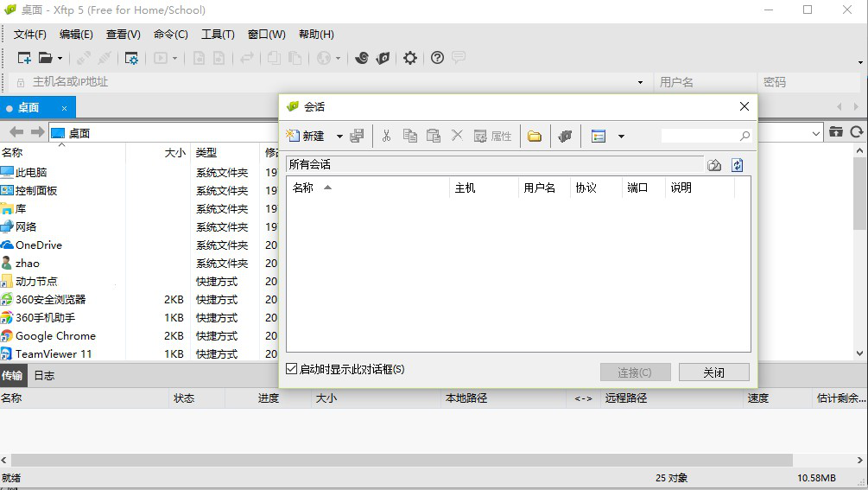Click the 新建 button in sessions dialog
Image resolution: width=868 pixels, height=490 pixels.
click(x=306, y=136)
